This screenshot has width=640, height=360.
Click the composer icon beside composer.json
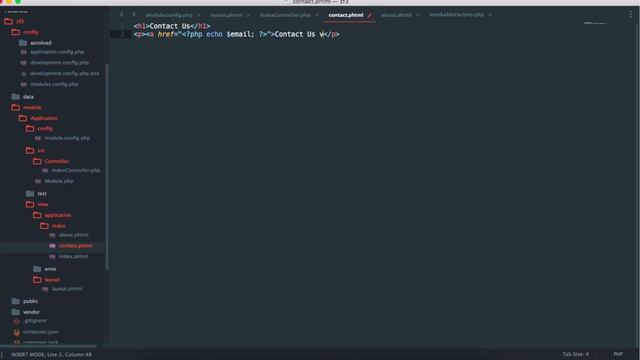(x=16, y=332)
